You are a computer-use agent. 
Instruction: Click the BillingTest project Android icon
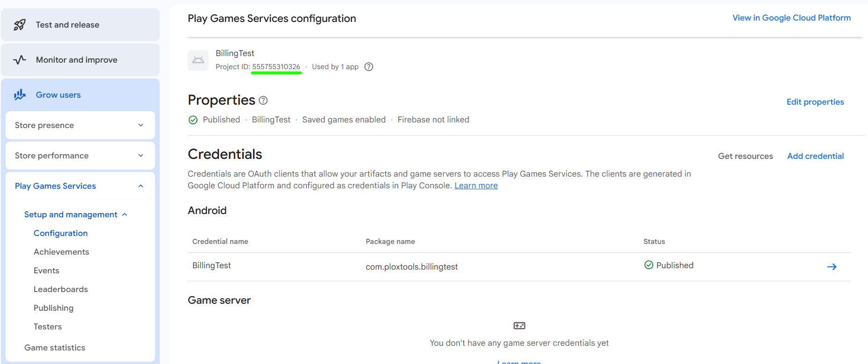(x=198, y=61)
